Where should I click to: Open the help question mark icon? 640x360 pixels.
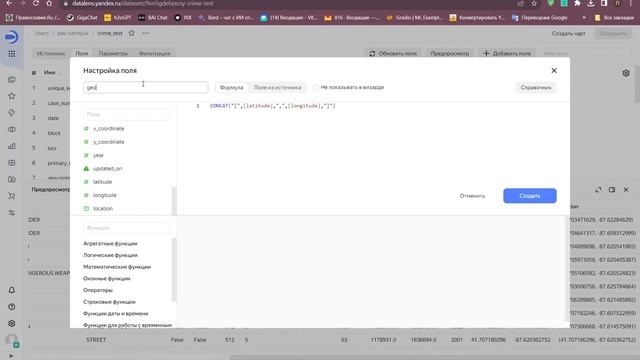pyautogui.click(x=11, y=307)
